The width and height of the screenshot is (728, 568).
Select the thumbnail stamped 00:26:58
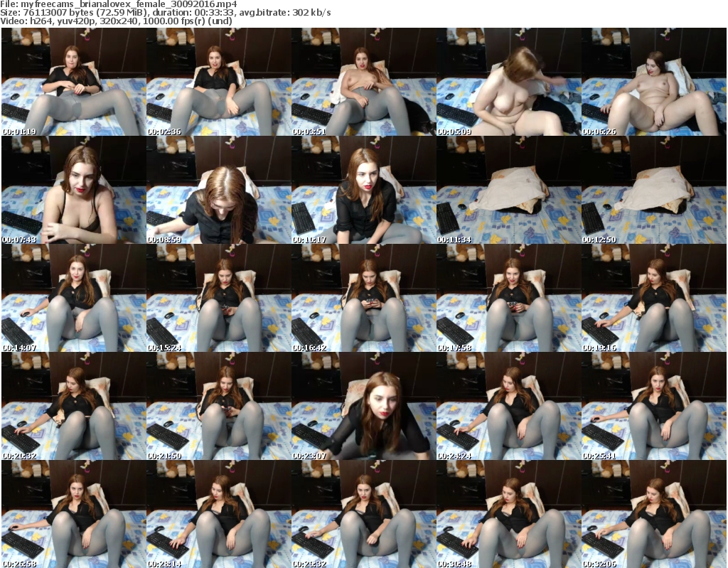pos(74,514)
